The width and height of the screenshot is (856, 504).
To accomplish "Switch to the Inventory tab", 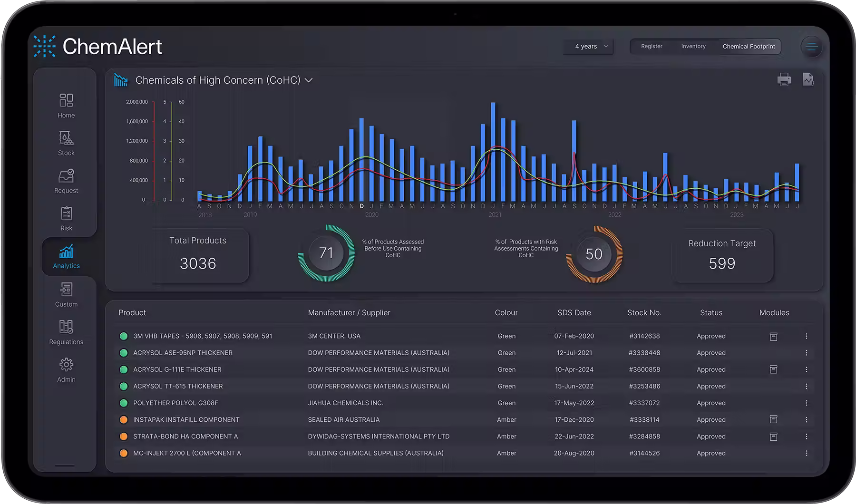I will point(693,46).
